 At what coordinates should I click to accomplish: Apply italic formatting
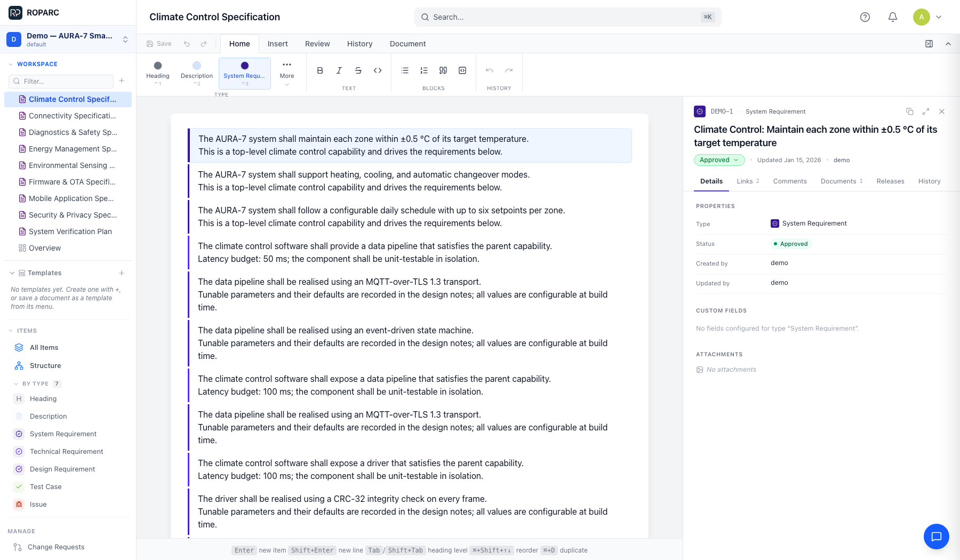click(x=339, y=70)
